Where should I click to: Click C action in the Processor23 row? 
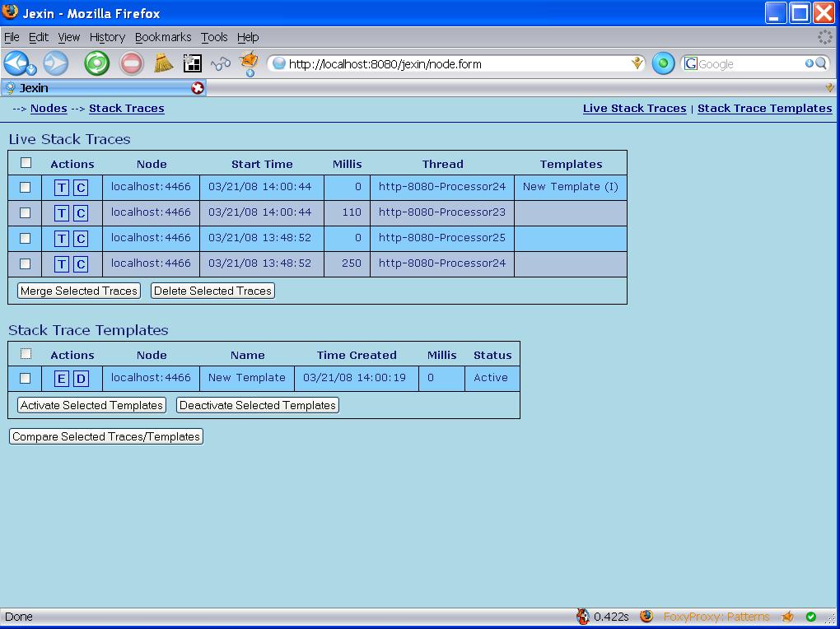point(81,213)
